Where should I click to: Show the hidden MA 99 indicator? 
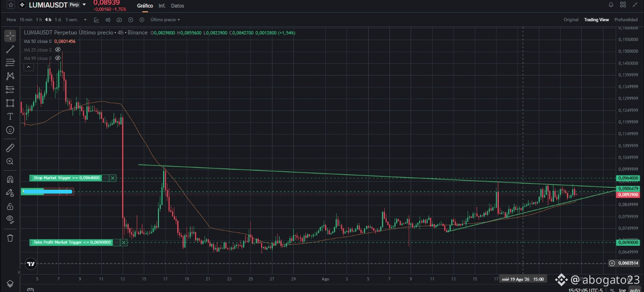point(58,58)
